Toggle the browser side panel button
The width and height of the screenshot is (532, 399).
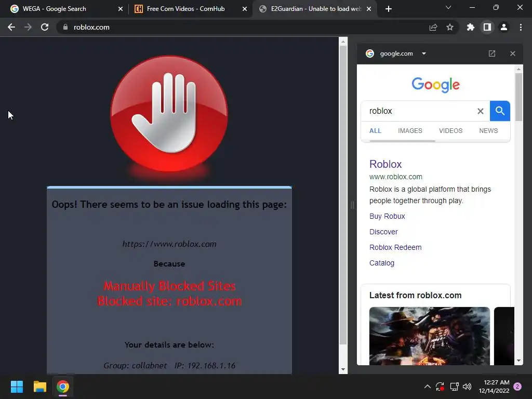(x=487, y=27)
